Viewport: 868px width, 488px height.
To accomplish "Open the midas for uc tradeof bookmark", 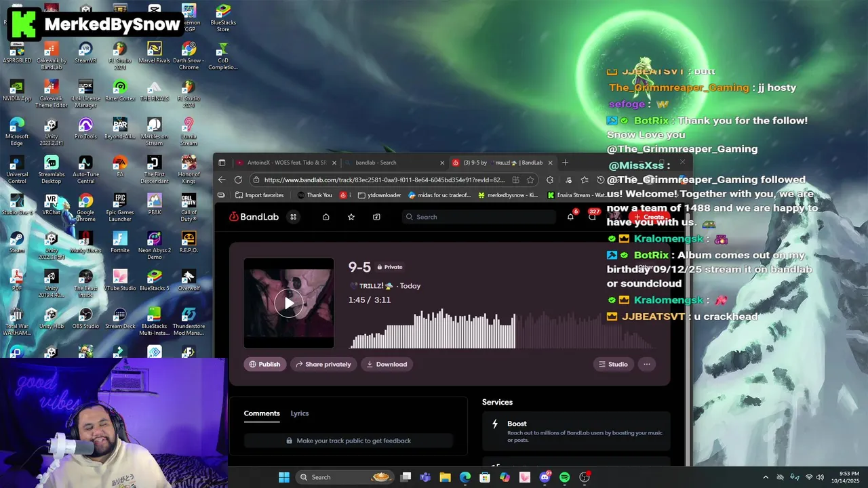I will 439,195.
